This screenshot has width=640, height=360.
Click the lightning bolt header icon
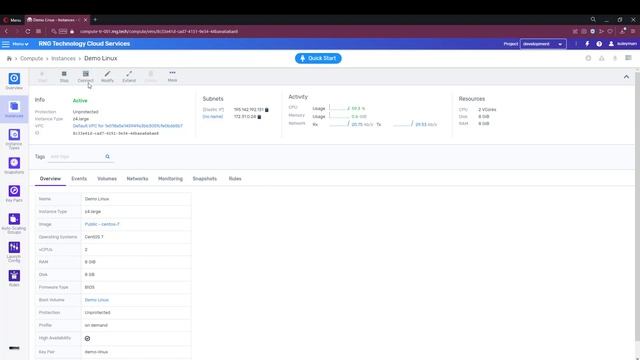[x=587, y=44]
